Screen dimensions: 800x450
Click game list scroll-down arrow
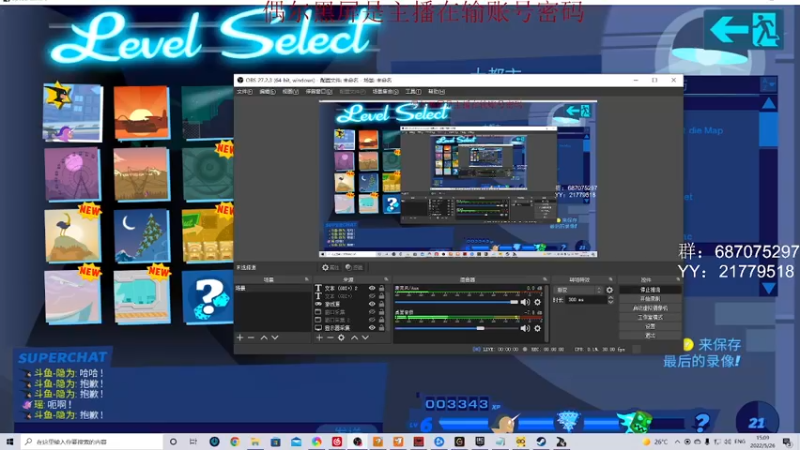768,289
